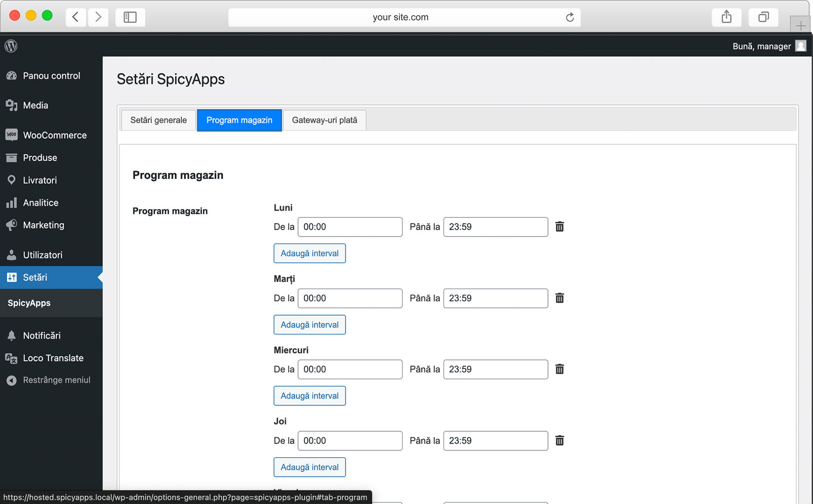Viewport: 813px width, 504px height.
Task: Add interval for Miercuri
Action: point(310,396)
